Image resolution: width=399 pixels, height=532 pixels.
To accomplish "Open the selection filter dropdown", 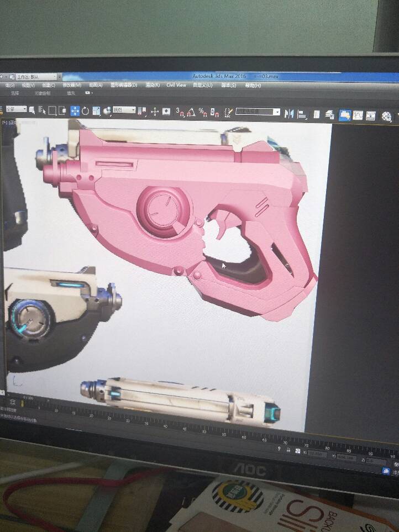I will (x=16, y=109).
